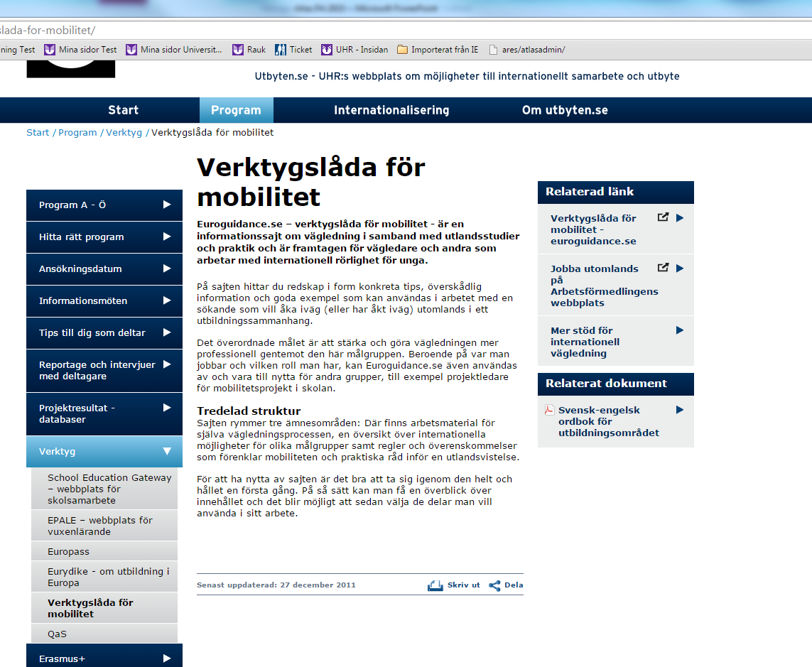Click the Skriv ut link
Image resolution: width=812 pixels, height=667 pixels.
pos(463,585)
